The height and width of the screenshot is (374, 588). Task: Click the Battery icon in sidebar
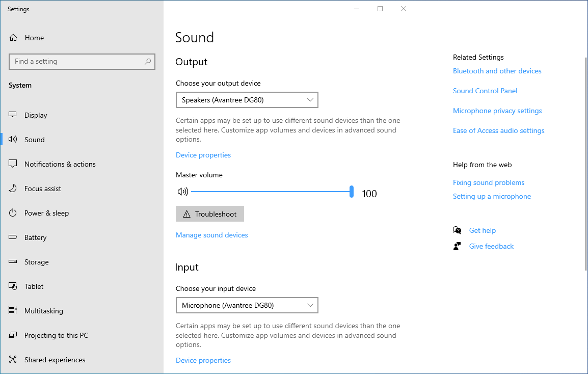coord(13,237)
